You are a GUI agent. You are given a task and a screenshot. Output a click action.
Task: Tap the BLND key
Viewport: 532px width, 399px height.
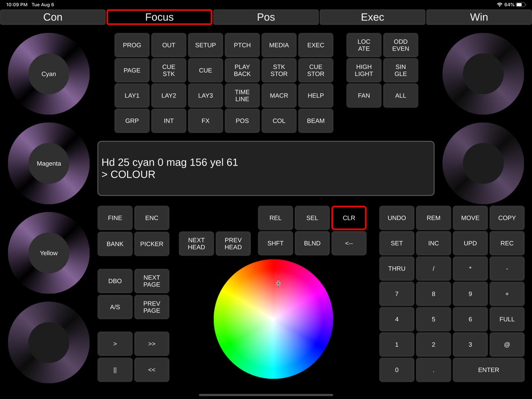click(313, 243)
